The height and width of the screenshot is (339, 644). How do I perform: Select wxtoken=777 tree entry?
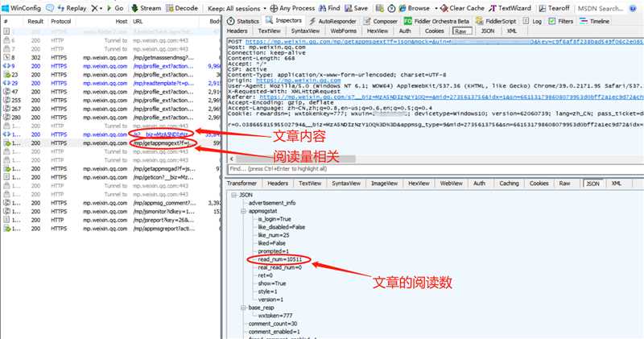coord(275,316)
